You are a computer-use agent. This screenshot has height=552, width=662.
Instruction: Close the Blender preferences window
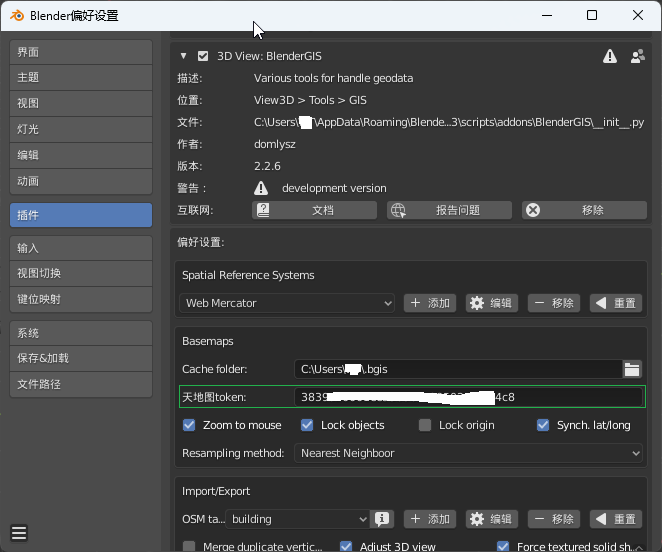point(638,16)
